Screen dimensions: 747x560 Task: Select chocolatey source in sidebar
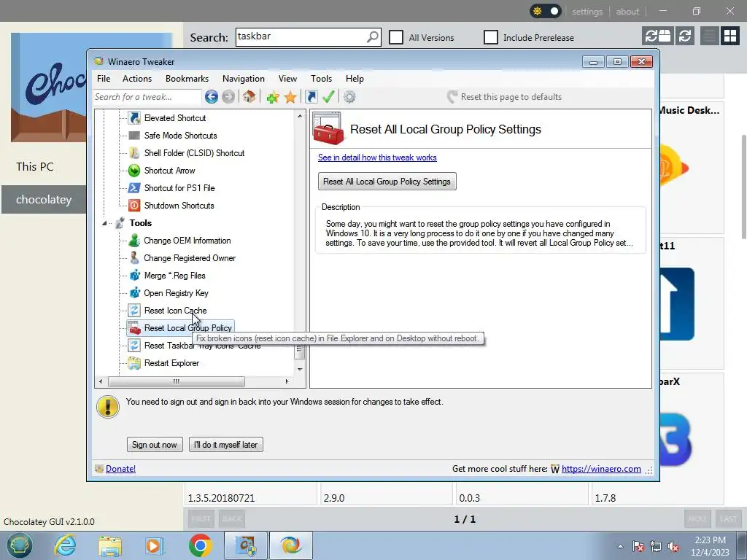44,200
